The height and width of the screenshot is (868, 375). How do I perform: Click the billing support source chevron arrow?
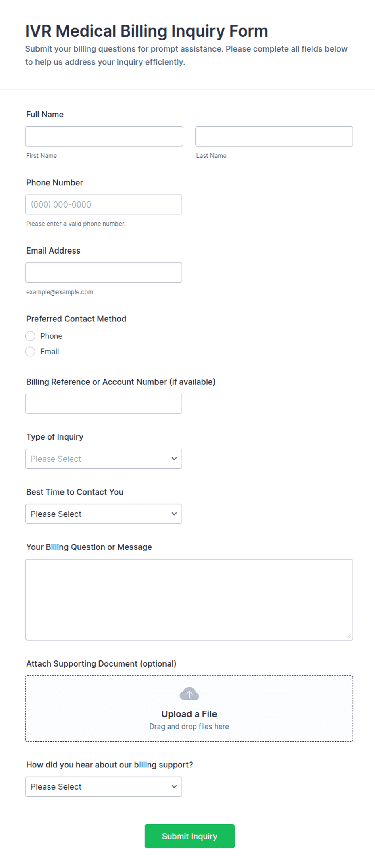click(x=174, y=786)
